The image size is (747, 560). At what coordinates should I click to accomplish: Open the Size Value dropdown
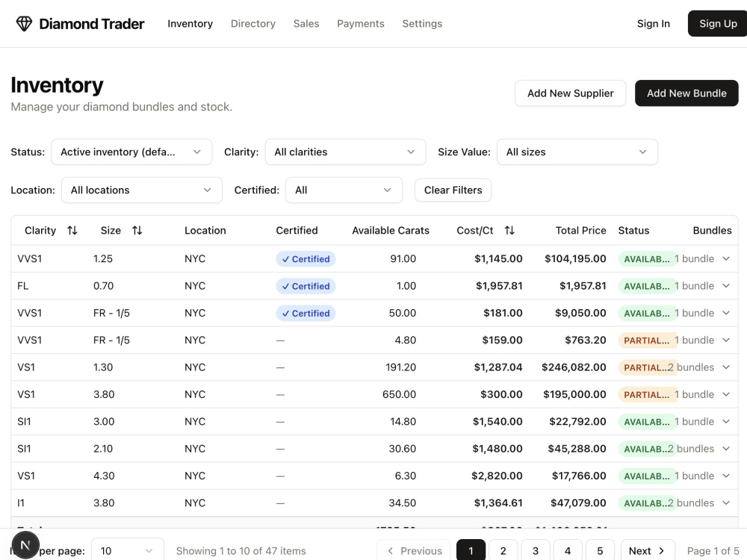click(577, 152)
